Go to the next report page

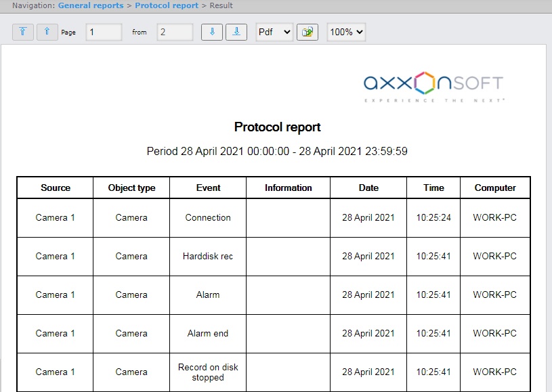coord(212,32)
